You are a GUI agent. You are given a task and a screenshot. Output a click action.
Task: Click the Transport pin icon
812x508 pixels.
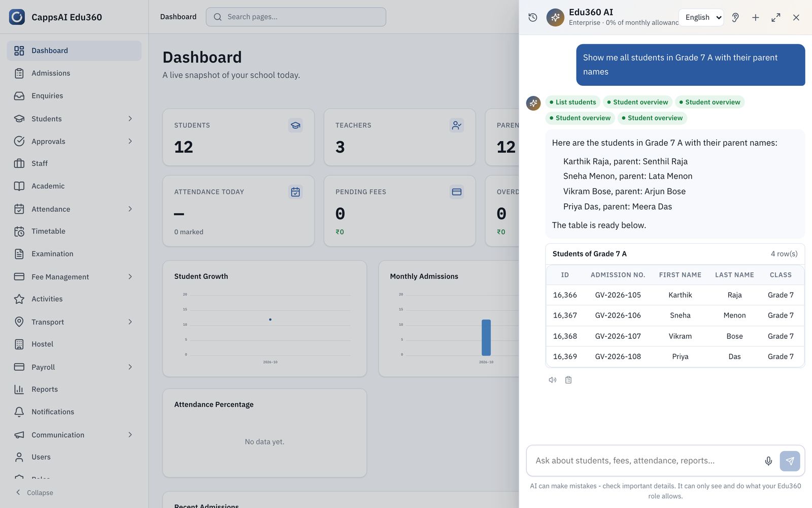[19, 322]
